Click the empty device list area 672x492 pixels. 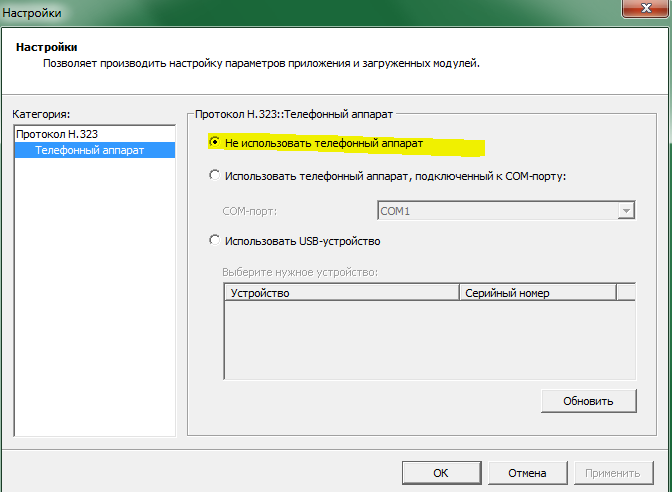pyautogui.click(x=430, y=338)
